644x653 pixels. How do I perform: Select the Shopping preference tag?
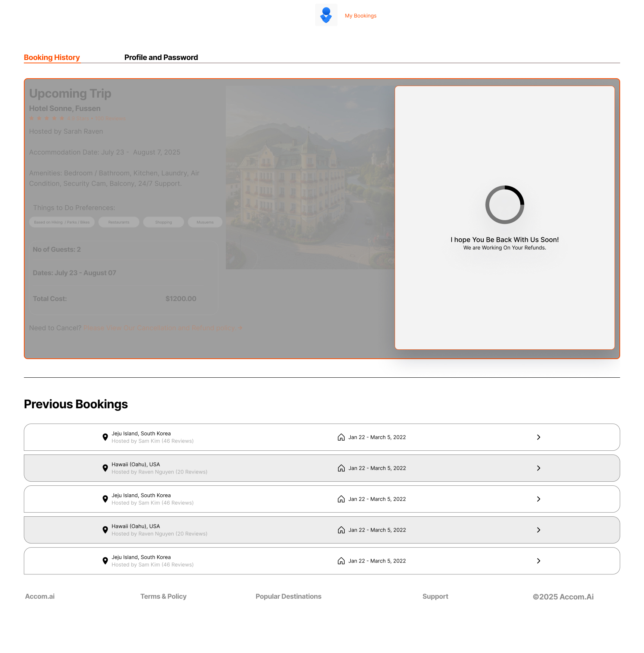coord(164,222)
